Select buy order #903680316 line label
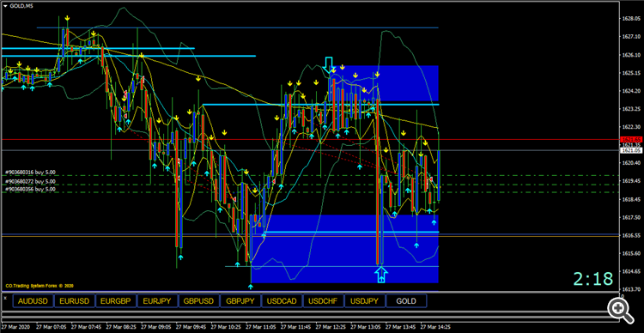 click(x=30, y=173)
